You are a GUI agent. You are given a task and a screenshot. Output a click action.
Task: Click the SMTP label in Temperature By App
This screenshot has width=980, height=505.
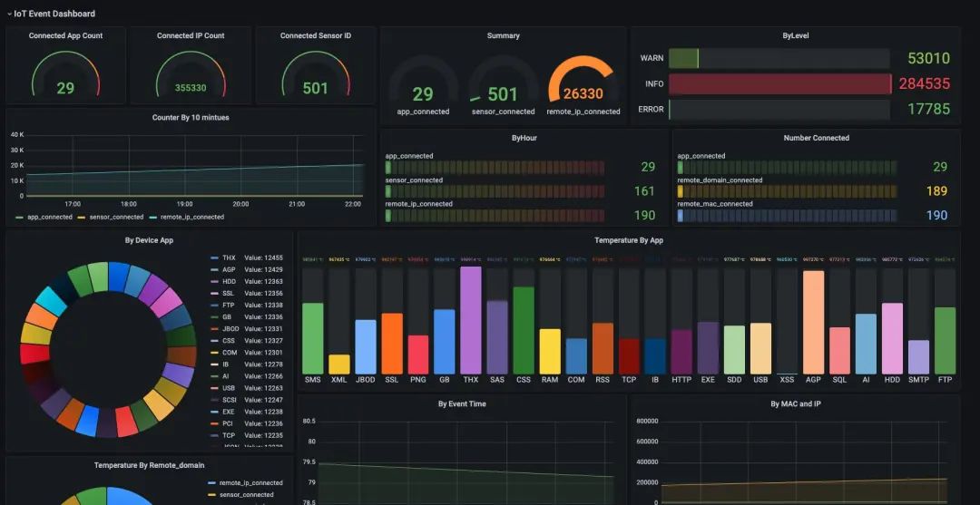[918, 380]
